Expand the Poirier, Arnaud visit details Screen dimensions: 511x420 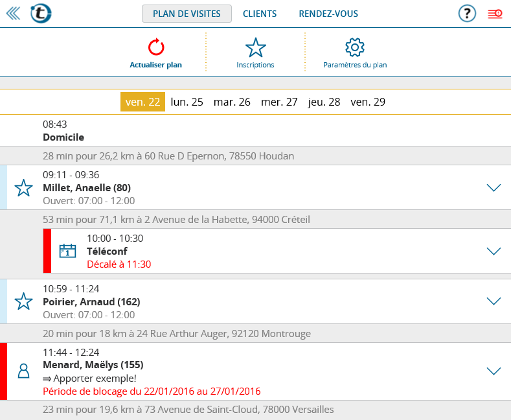coord(494,301)
